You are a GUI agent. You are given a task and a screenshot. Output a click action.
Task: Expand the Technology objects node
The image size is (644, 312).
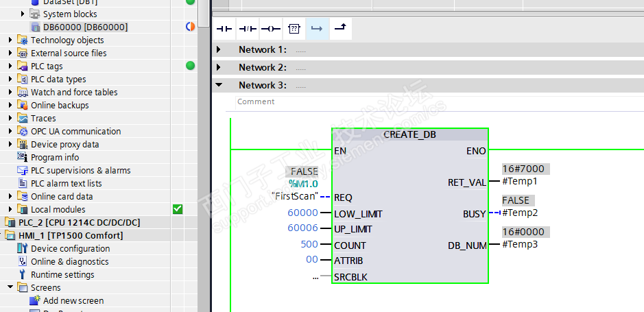click(10, 40)
